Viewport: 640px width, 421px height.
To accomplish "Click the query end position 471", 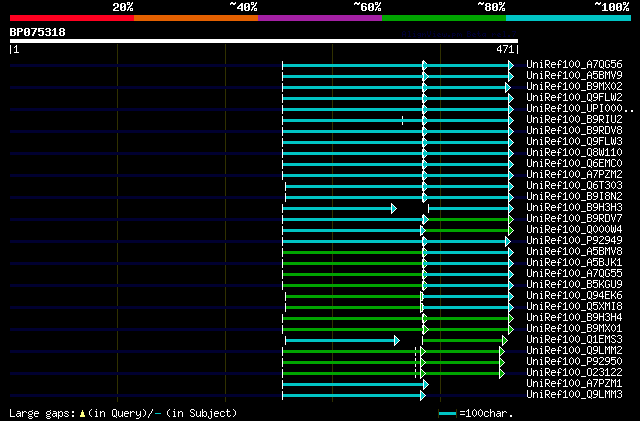I will pos(505,49).
